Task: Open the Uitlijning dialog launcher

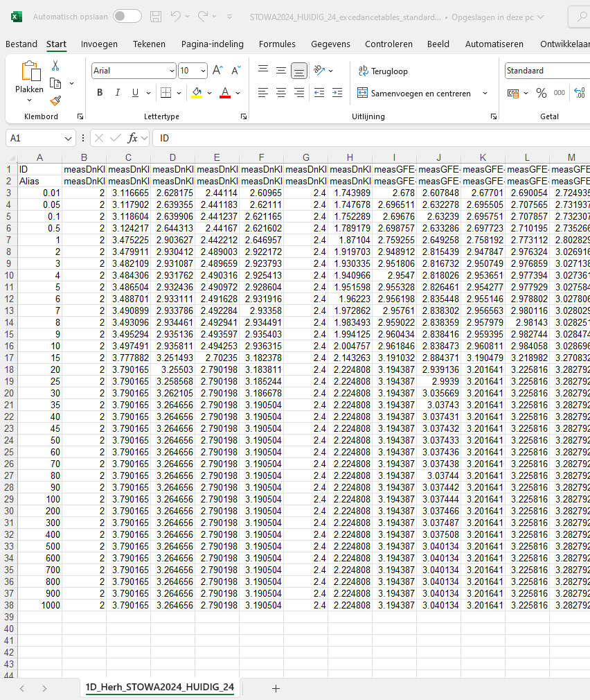Action: (493, 116)
